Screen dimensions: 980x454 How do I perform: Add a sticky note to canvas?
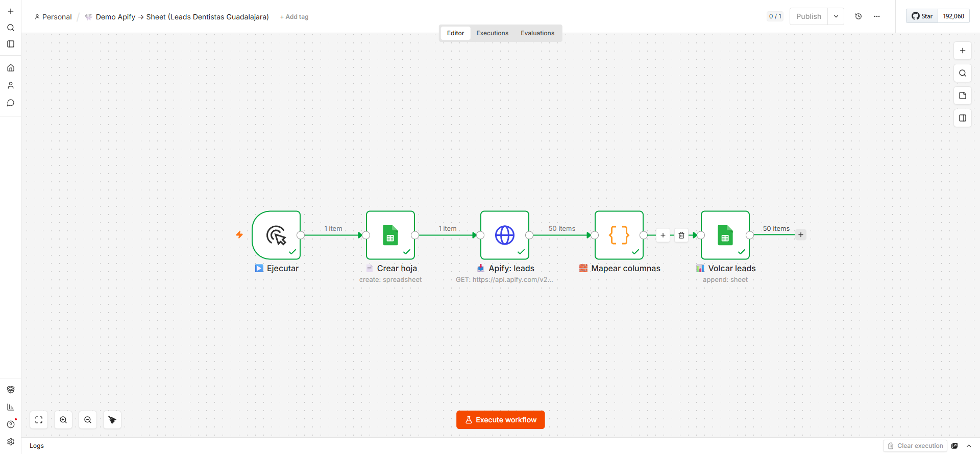(963, 95)
